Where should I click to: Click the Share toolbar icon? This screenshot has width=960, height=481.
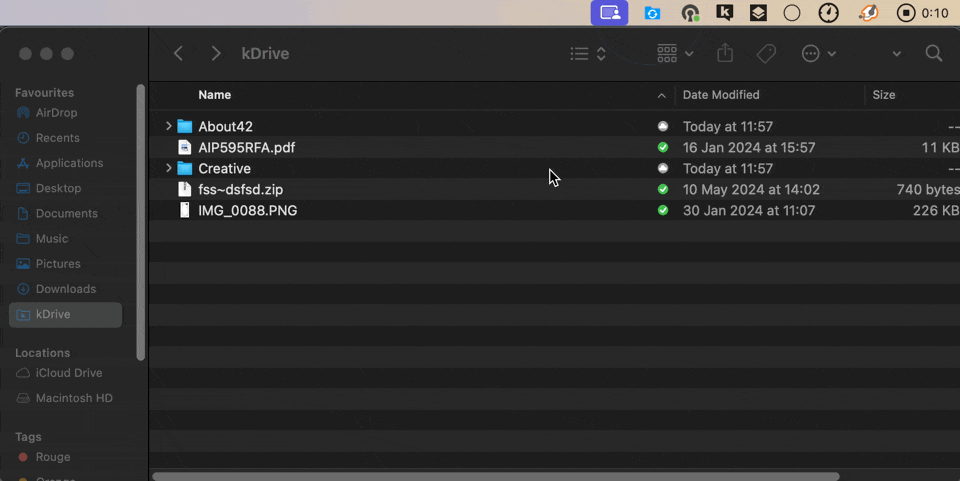(725, 53)
